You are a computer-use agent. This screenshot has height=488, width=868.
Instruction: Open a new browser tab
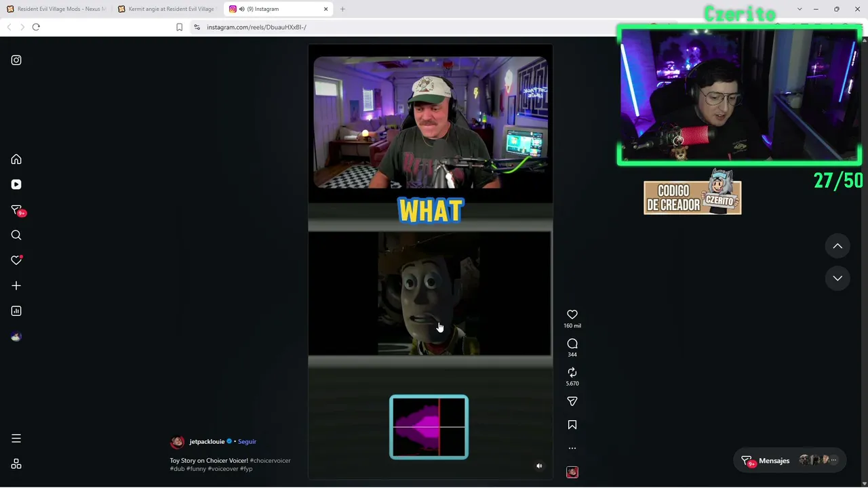(x=342, y=9)
